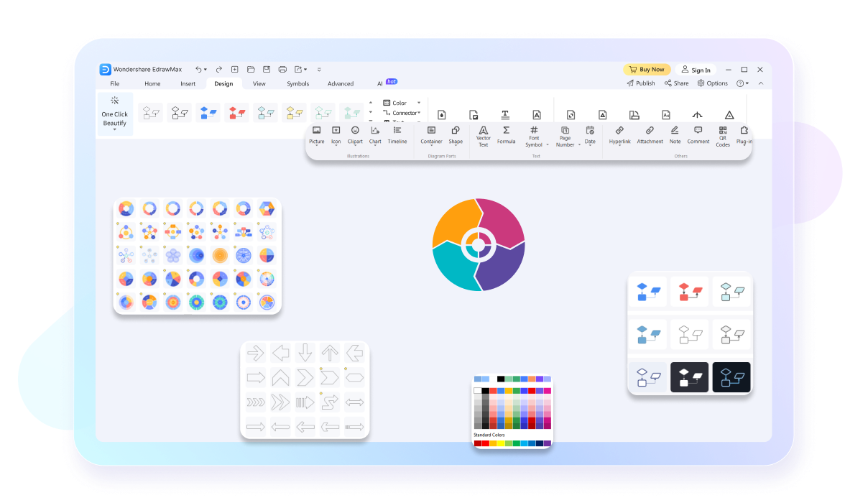868x503 pixels.
Task: Go to the Symbols tab
Action: 297,84
